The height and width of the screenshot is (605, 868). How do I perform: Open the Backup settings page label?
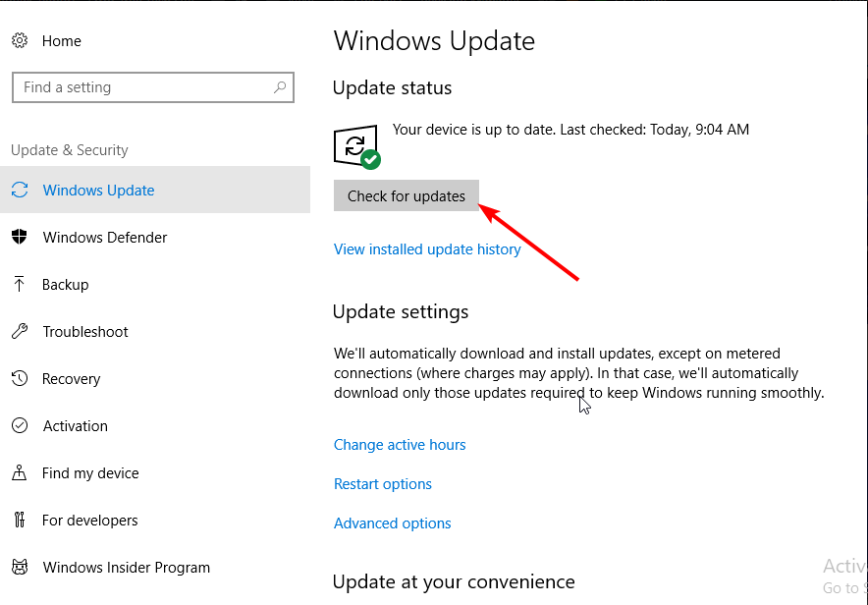65,285
